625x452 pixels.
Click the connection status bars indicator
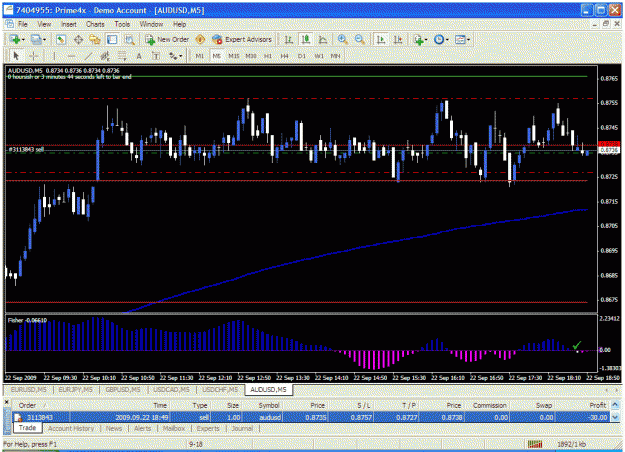(x=535, y=444)
